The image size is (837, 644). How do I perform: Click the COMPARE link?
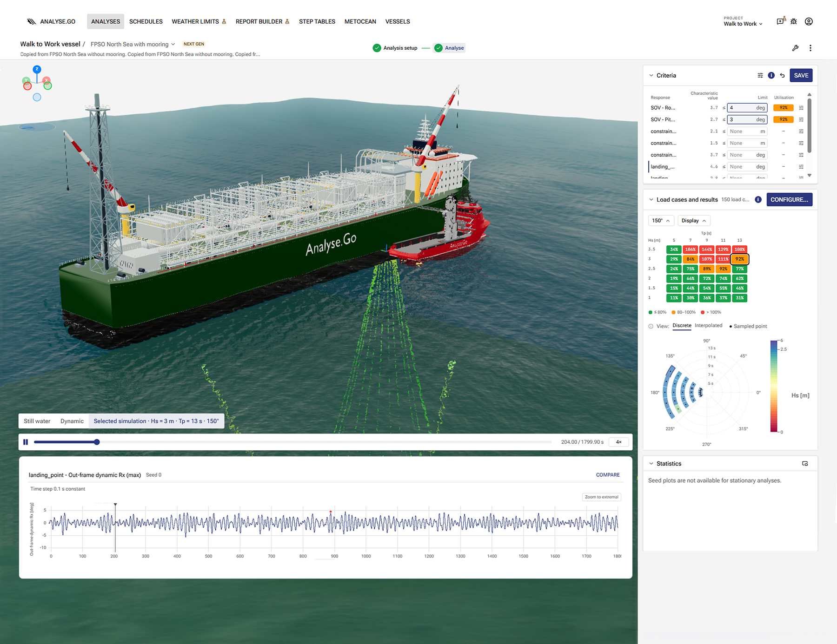tap(608, 475)
